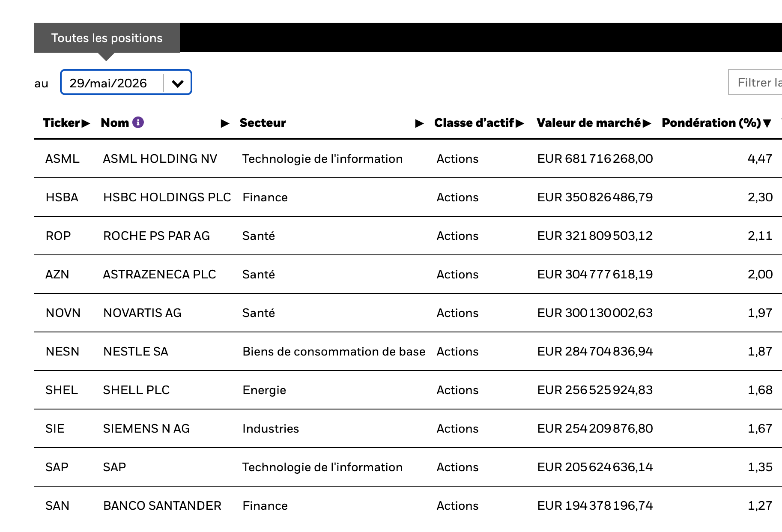Click weighting value 4,47
Viewport: 782px width, 532px height.
[x=760, y=159]
